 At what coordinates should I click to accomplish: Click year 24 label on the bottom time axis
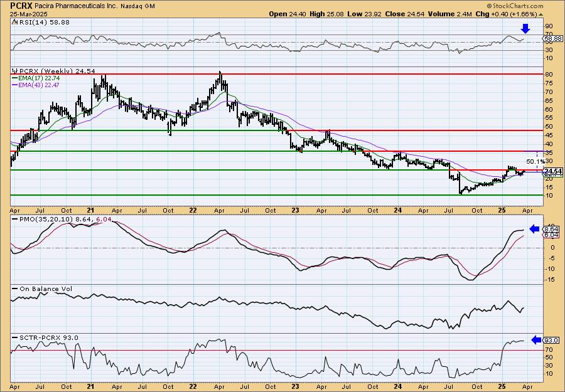click(398, 386)
